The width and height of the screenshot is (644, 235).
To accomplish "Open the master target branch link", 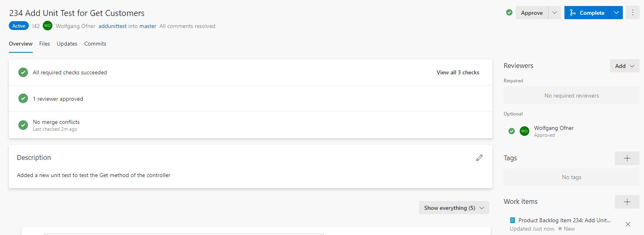I will 148,26.
